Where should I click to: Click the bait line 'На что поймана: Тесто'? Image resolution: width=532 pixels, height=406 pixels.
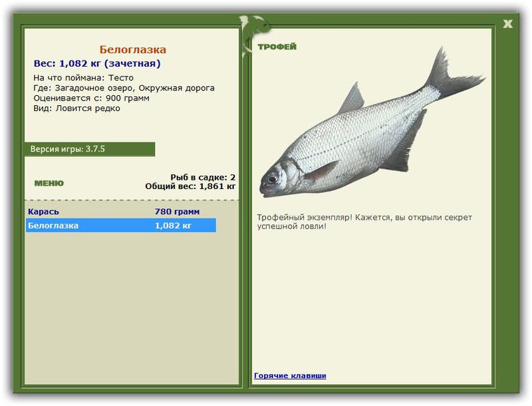(x=84, y=78)
